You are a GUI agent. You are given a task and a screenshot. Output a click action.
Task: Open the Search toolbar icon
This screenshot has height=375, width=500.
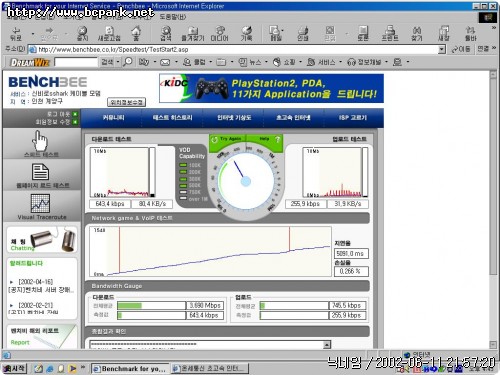pyautogui.click(x=166, y=34)
